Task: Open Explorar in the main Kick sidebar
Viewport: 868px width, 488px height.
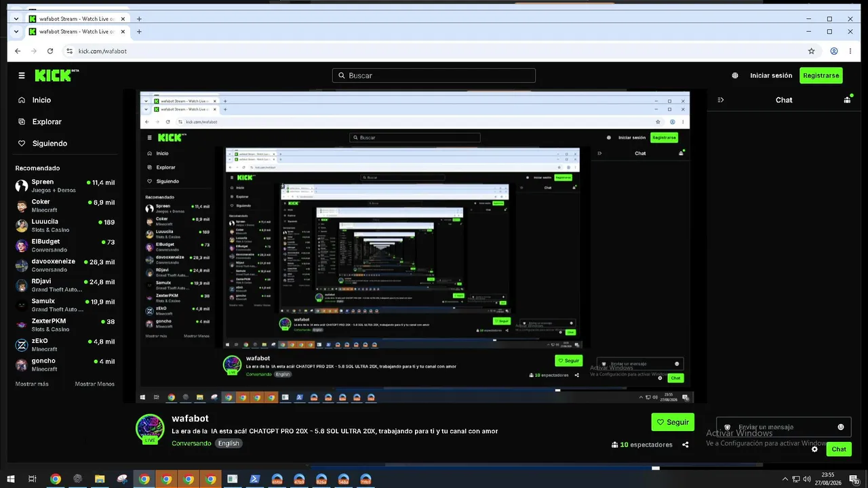Action: click(47, 121)
